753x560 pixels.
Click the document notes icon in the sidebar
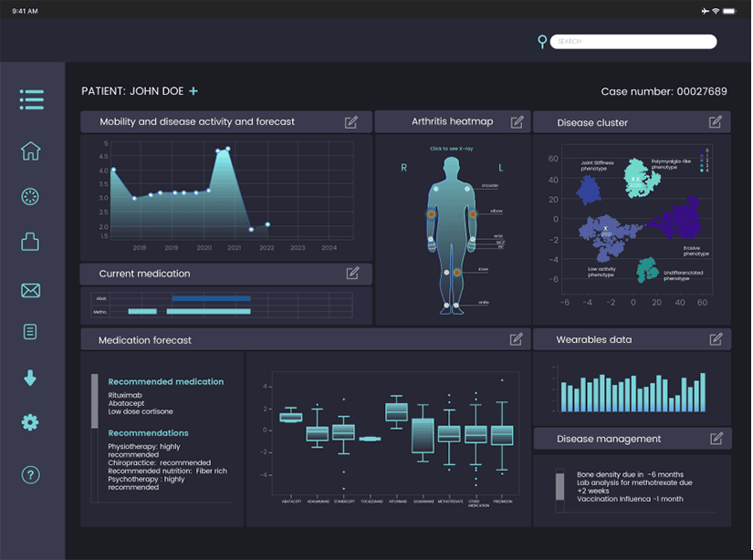(30, 332)
